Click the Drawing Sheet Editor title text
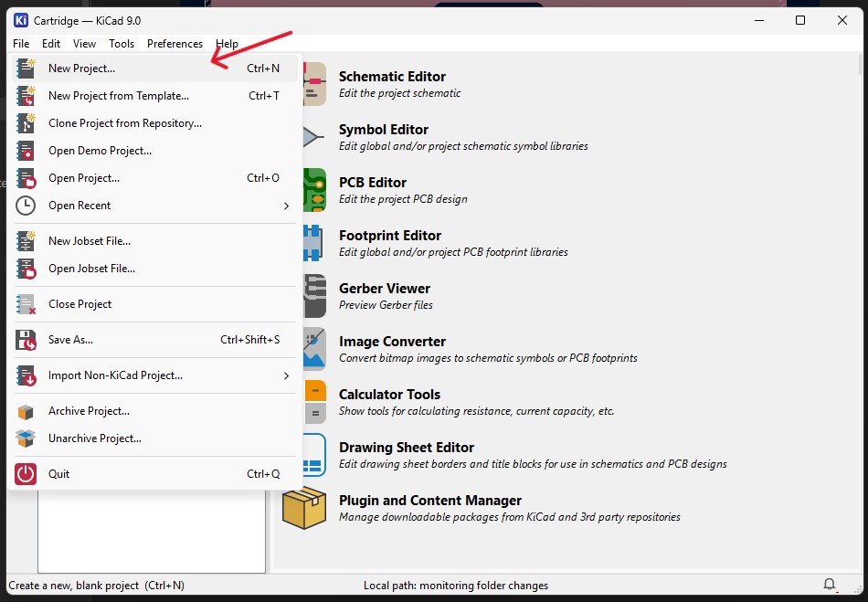 (407, 447)
